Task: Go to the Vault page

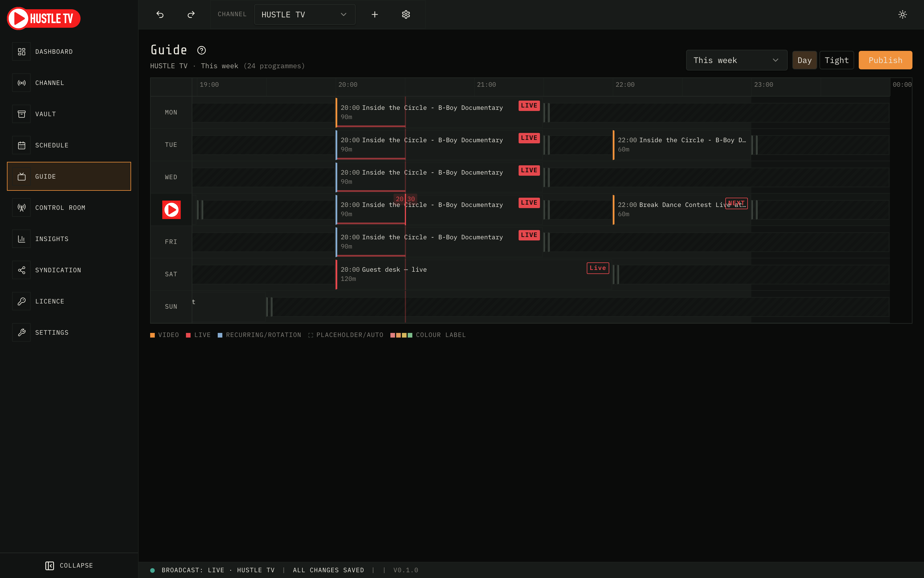Action: point(69,114)
